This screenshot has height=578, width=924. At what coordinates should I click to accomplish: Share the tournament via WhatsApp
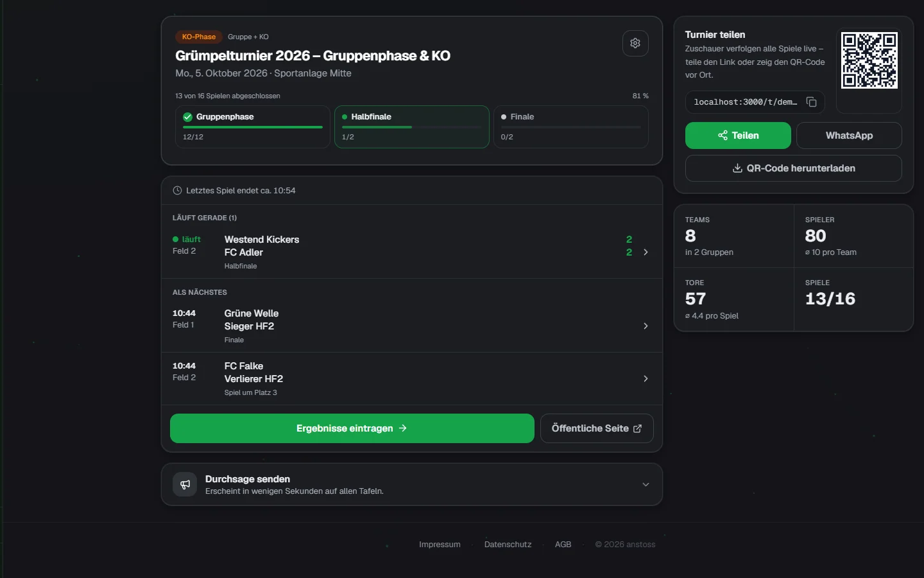849,136
